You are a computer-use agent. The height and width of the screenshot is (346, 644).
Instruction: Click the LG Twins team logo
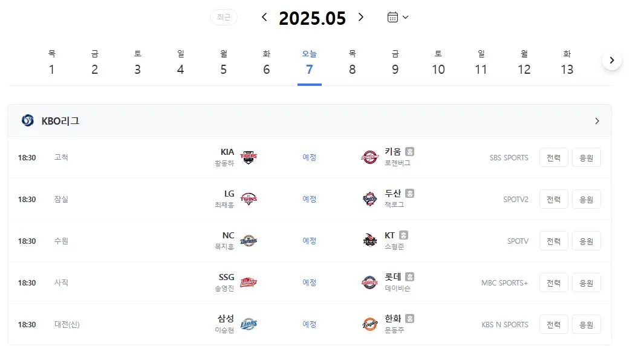(249, 199)
